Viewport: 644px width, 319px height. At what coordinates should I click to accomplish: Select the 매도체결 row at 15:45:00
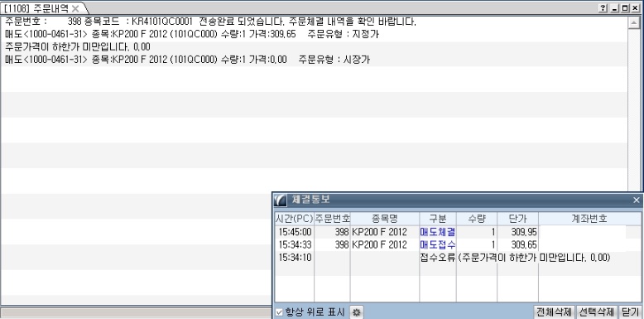pyautogui.click(x=450, y=232)
